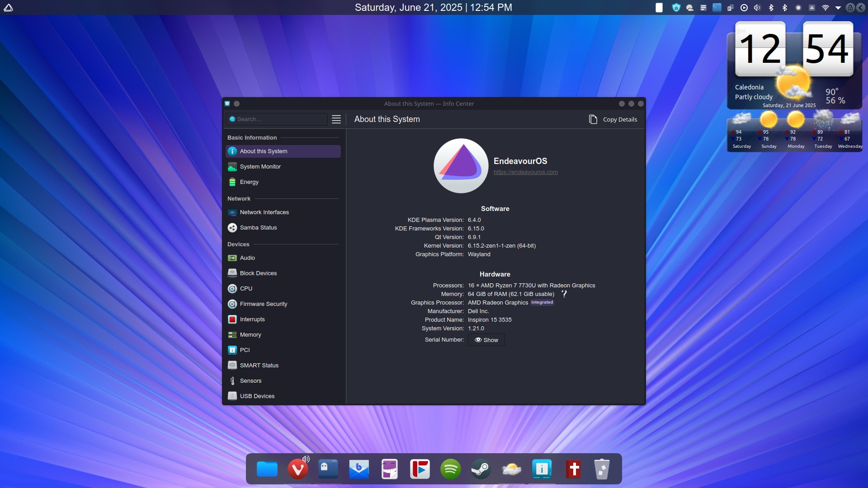This screenshot has height=488, width=868.
Task: Open the volume control in tray
Action: (757, 8)
